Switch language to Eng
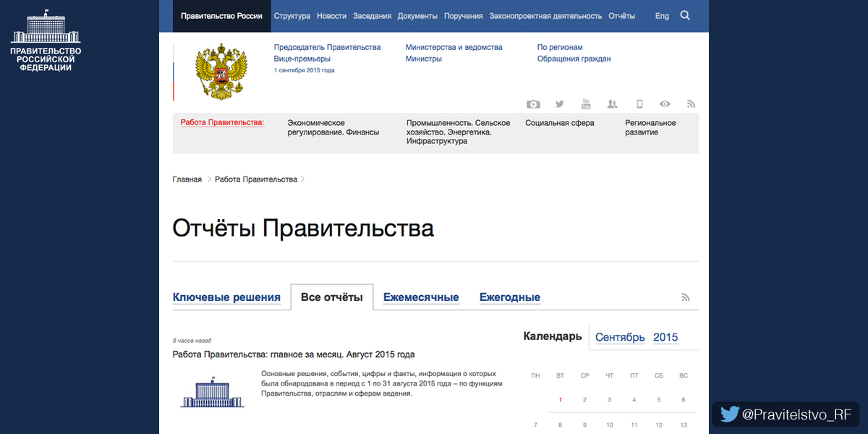 pos(662,16)
